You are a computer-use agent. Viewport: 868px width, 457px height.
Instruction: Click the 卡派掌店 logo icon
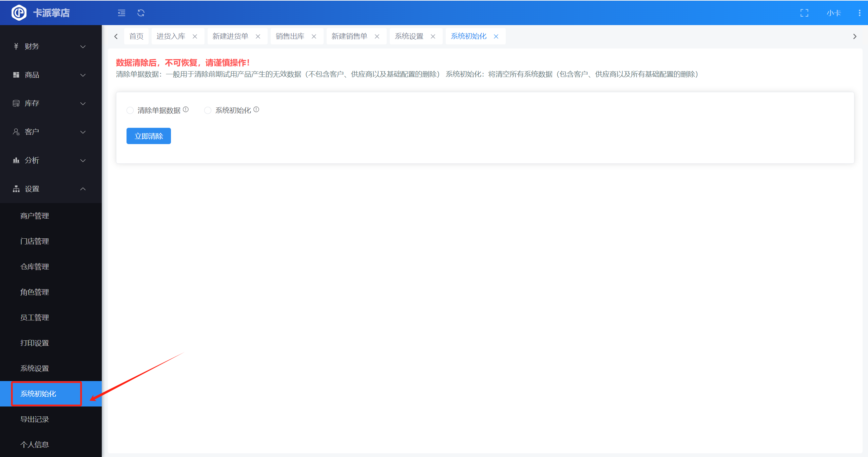coord(19,13)
